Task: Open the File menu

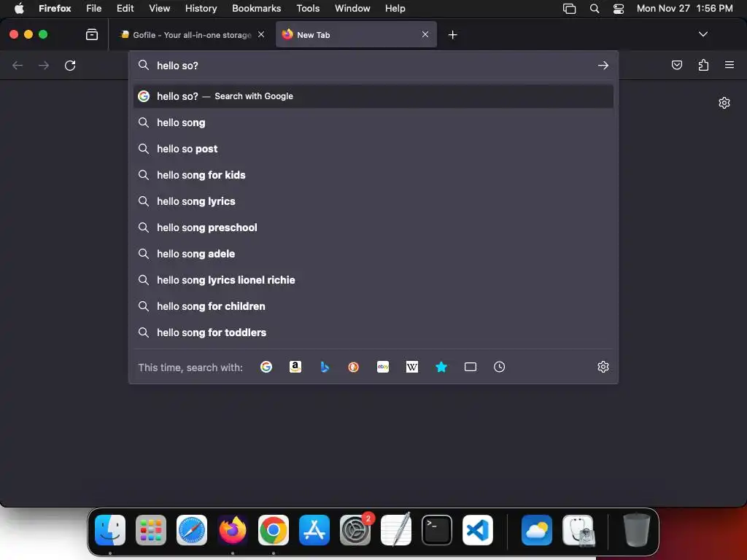Action: coord(94,8)
